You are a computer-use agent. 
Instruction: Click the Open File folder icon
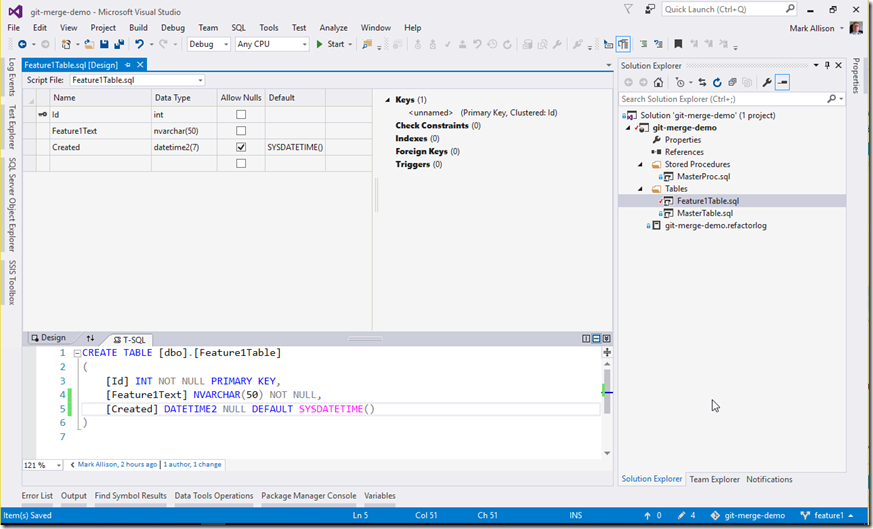pos(89,44)
